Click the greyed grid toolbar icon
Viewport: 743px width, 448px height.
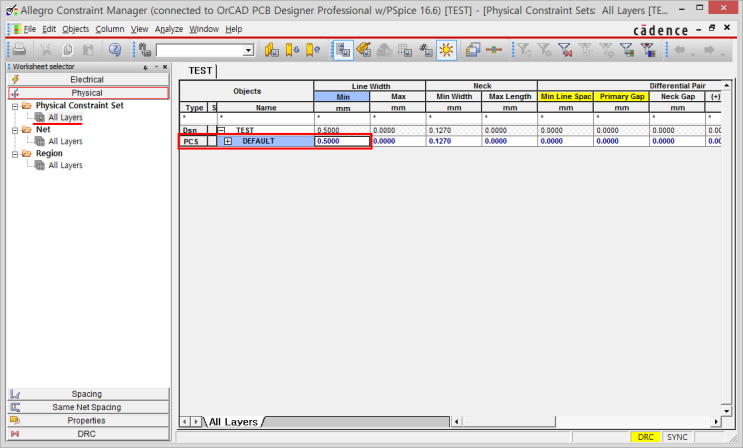[x=405, y=50]
